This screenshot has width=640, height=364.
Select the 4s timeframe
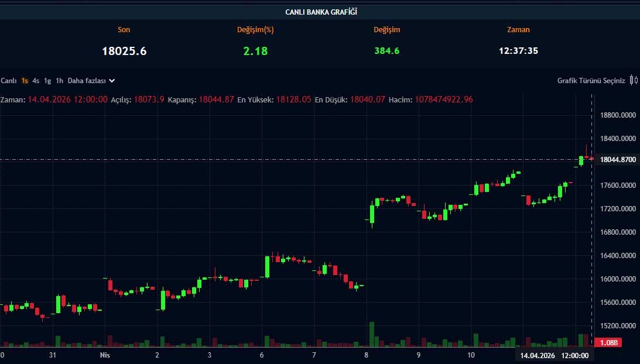click(x=36, y=81)
